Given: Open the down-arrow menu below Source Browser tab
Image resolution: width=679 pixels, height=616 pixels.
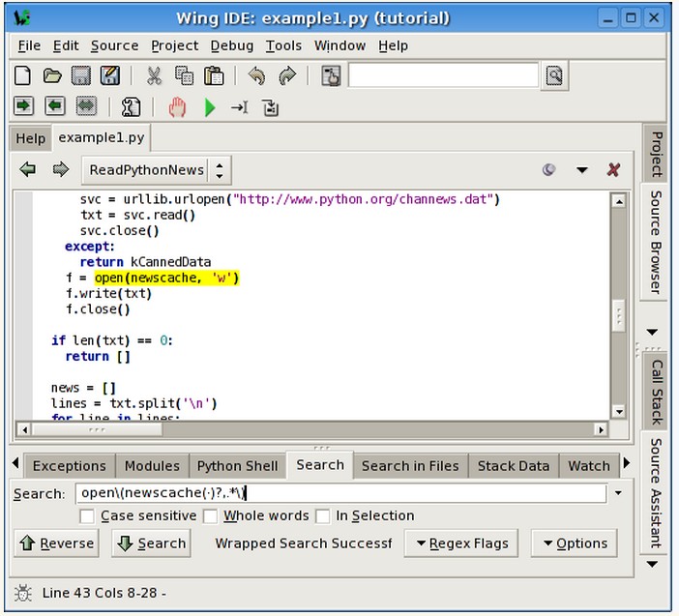Looking at the screenshot, I should coord(652,332).
